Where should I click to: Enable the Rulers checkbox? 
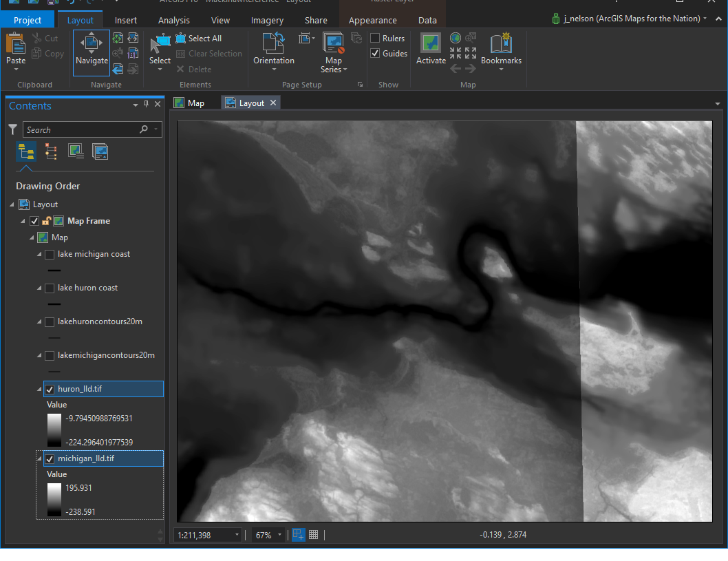(375, 38)
